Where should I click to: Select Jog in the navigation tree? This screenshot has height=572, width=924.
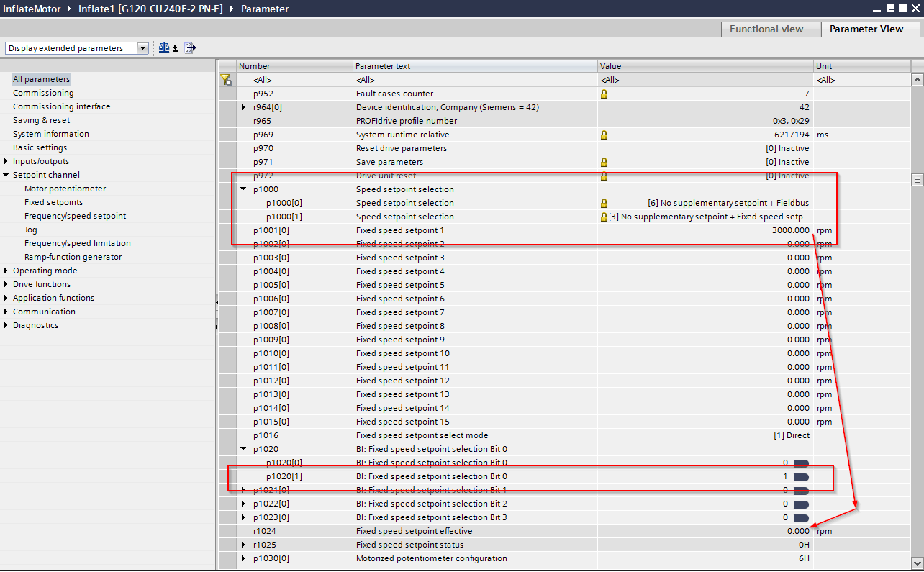tap(30, 230)
